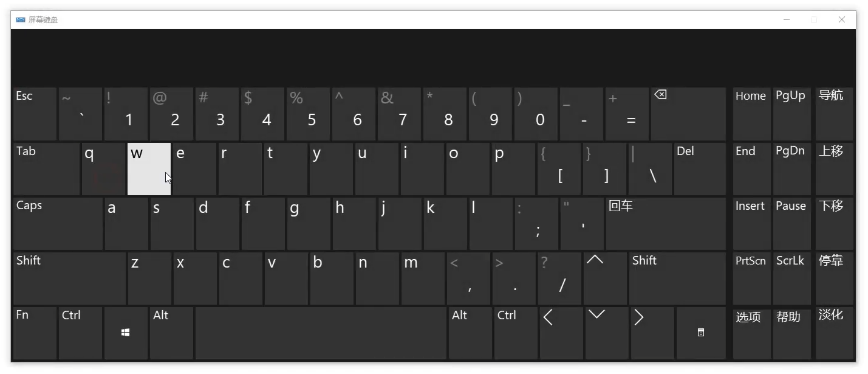Click the left arrow key
The width and height of the screenshot is (868, 374).
561,333
